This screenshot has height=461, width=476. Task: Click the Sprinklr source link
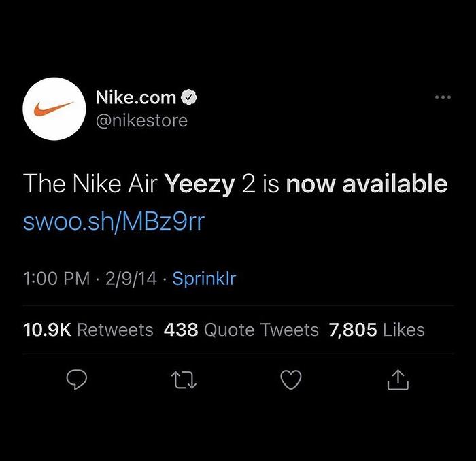click(x=204, y=278)
